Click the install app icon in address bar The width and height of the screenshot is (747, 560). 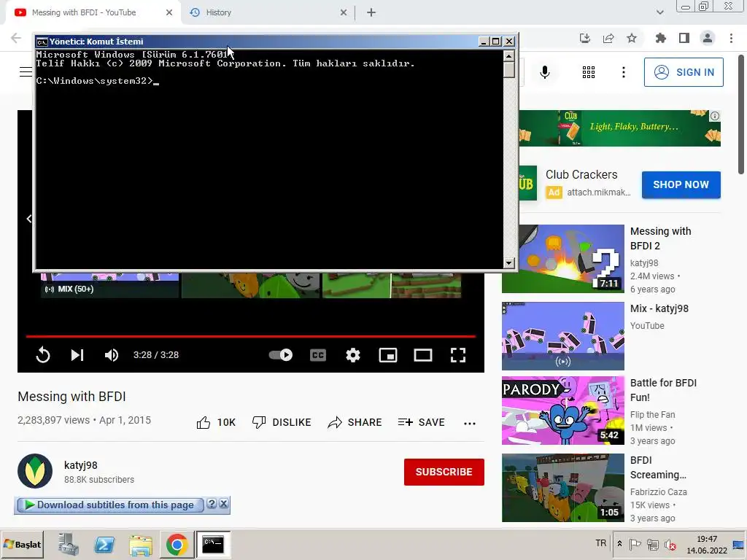coord(585,38)
